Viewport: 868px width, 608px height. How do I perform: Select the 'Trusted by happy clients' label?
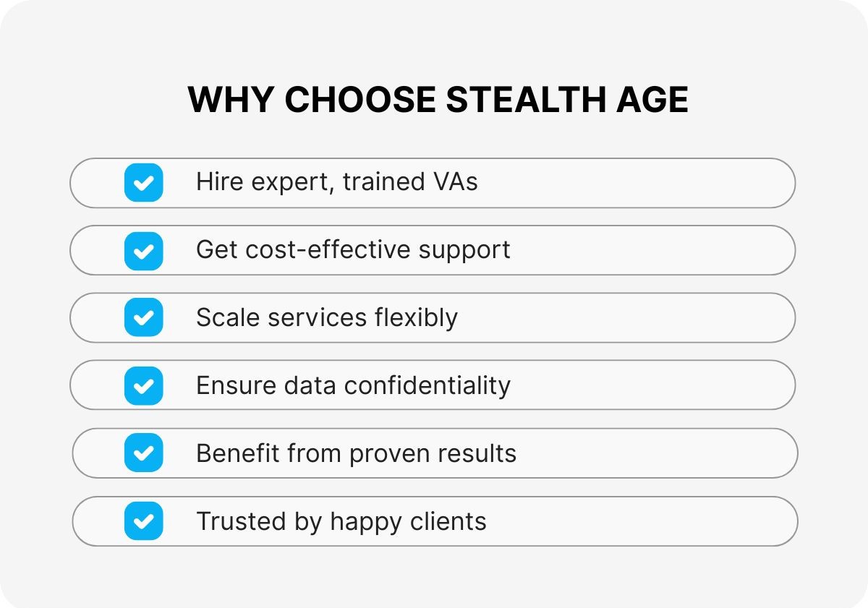(341, 521)
